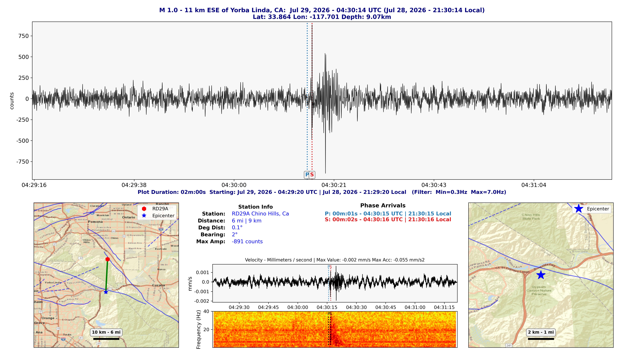Click the station value 'RD29A Chino Hills, Ca'
The height and width of the screenshot is (362, 644).
(260, 214)
